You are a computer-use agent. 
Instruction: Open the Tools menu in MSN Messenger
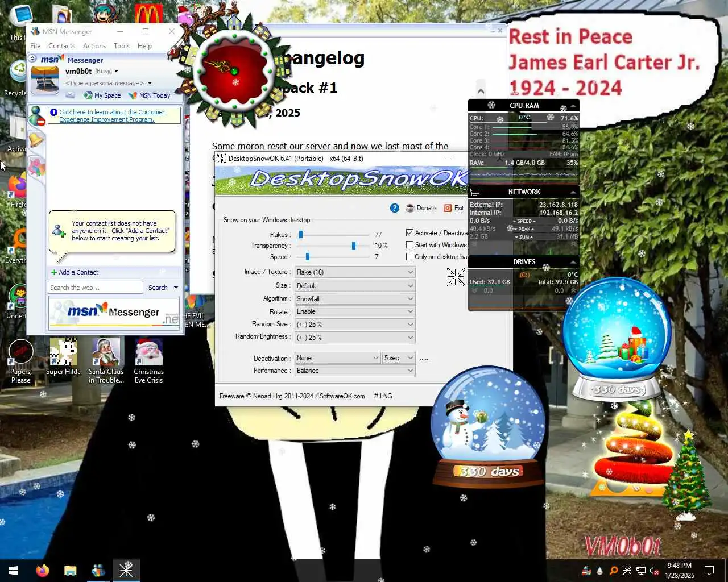click(122, 46)
